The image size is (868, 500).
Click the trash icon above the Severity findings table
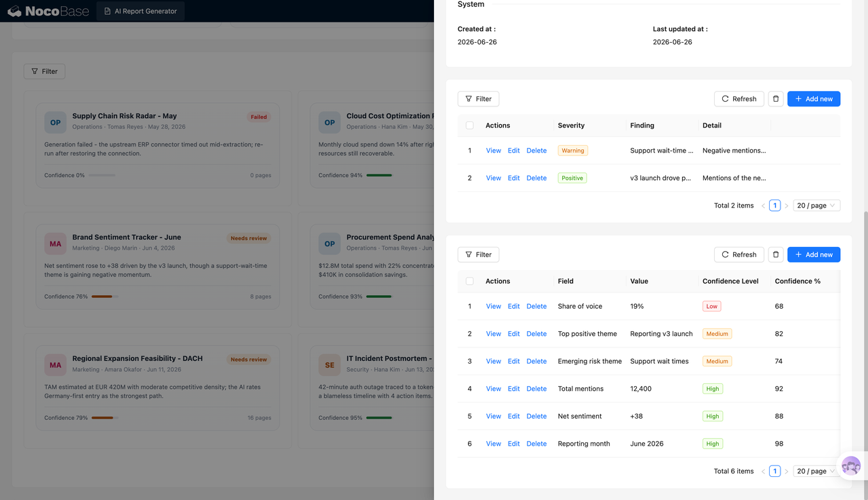click(x=776, y=99)
